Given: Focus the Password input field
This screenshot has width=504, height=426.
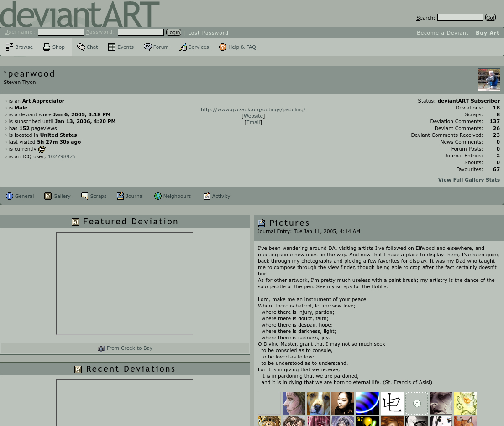Looking at the screenshot, I should 141,32.
